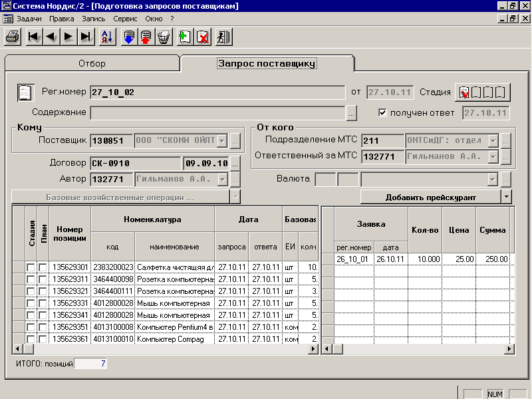Open the ? help menu

(x=172, y=19)
